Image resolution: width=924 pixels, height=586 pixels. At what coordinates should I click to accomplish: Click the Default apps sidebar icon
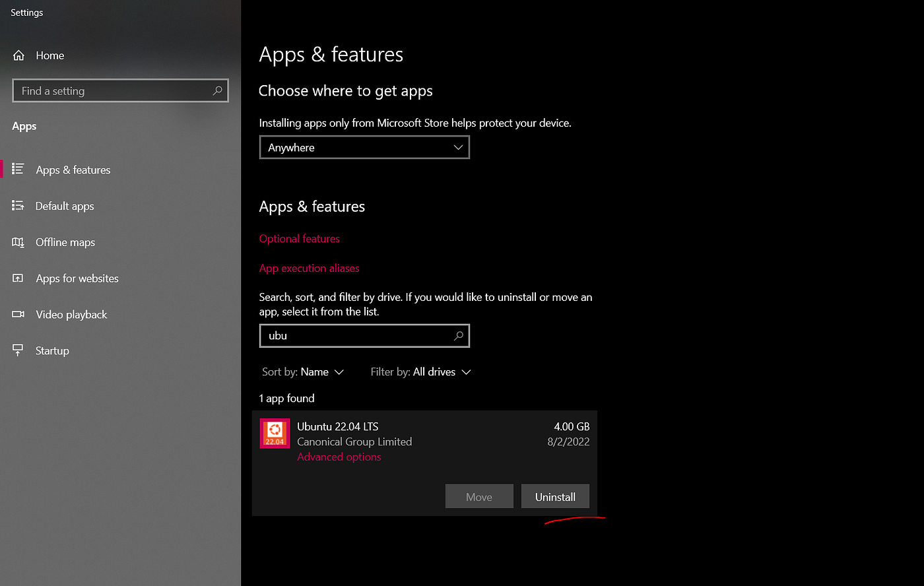pos(18,206)
